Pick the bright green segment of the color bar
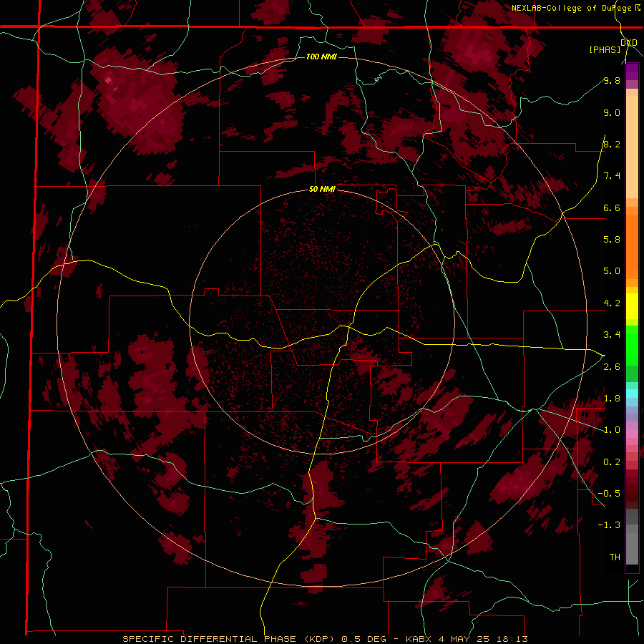This screenshot has height=644, width=644. pos(632,345)
